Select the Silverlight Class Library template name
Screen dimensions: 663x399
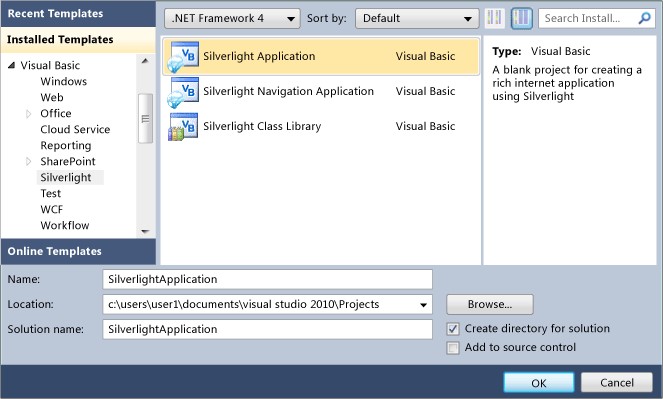[x=262, y=126]
